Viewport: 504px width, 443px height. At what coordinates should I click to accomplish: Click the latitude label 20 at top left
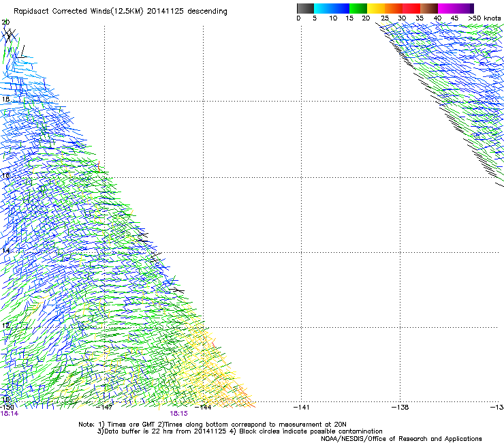point(5,22)
